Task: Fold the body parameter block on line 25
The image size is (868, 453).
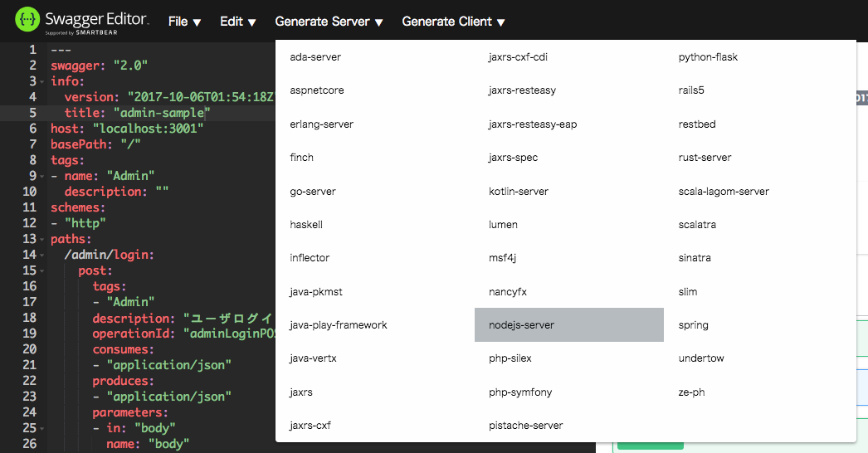Action: (42, 429)
